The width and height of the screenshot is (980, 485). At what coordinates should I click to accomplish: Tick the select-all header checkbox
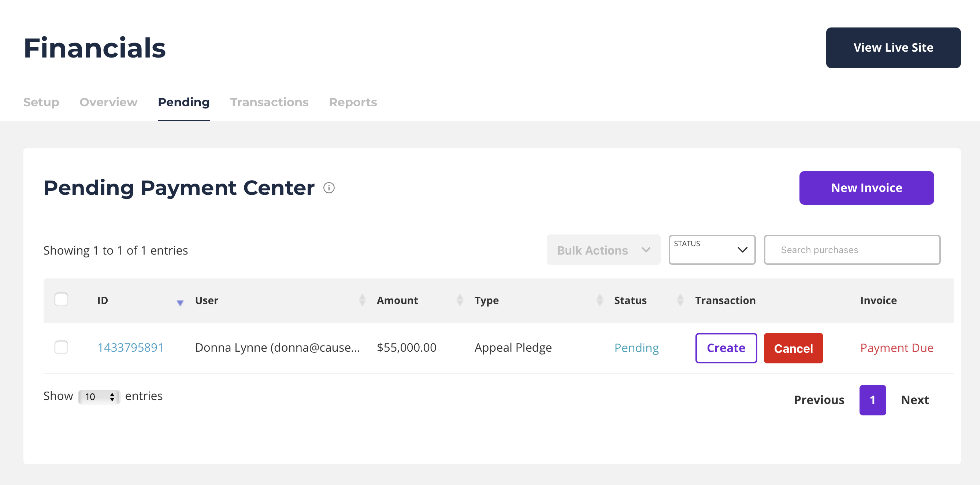tap(61, 299)
